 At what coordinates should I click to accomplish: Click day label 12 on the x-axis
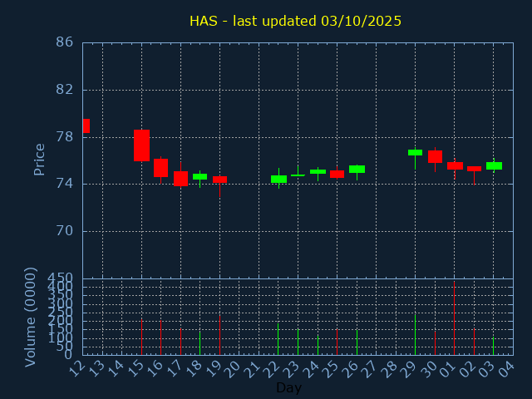(77, 369)
